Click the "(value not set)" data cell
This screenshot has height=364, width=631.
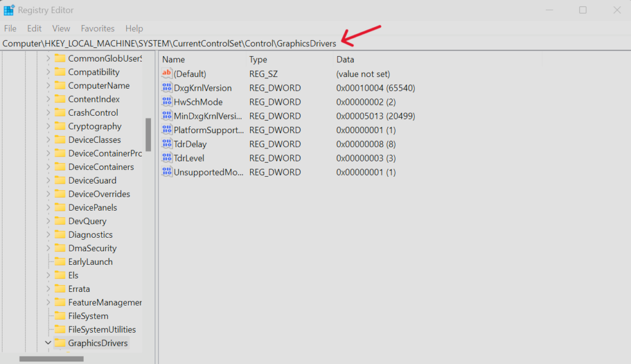[x=363, y=74]
